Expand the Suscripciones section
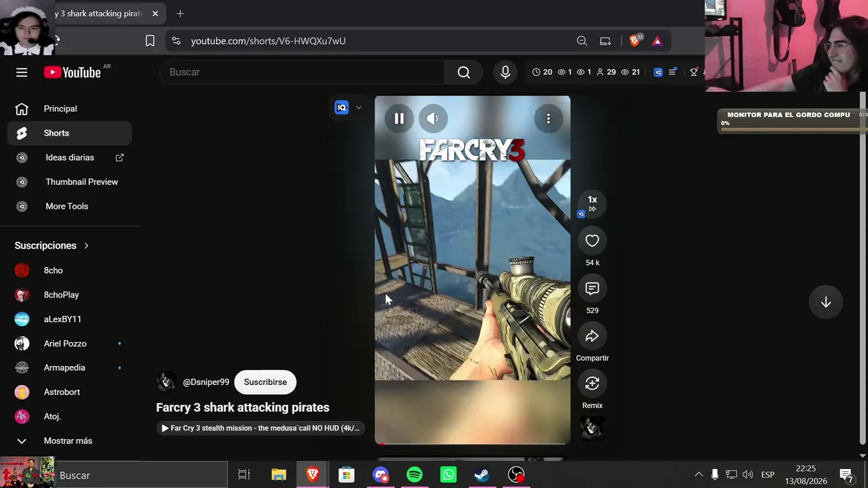Screen dimensions: 868x488 point(52,245)
